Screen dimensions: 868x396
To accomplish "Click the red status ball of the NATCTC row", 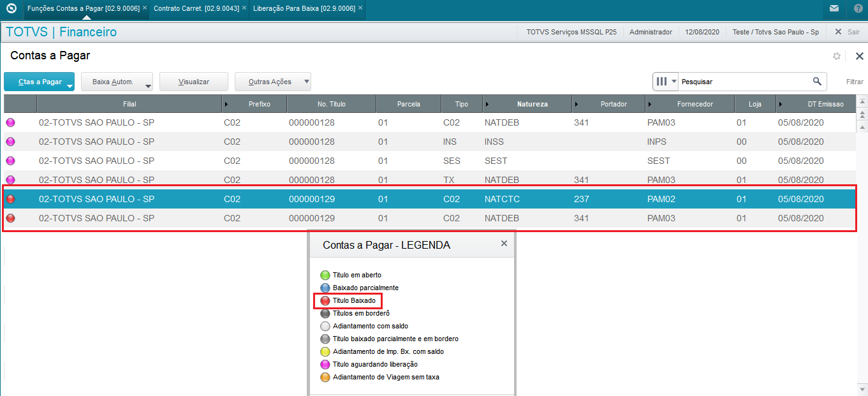I will pyautogui.click(x=10, y=199).
